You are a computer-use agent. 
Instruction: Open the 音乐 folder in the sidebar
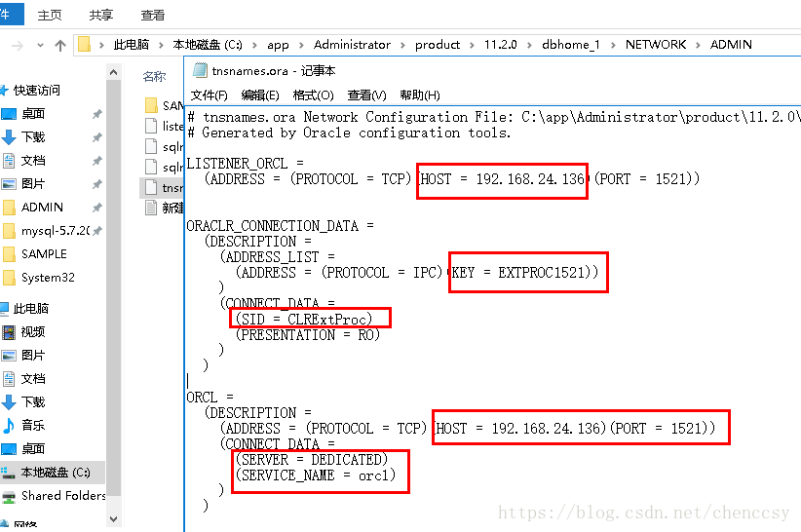click(x=32, y=425)
